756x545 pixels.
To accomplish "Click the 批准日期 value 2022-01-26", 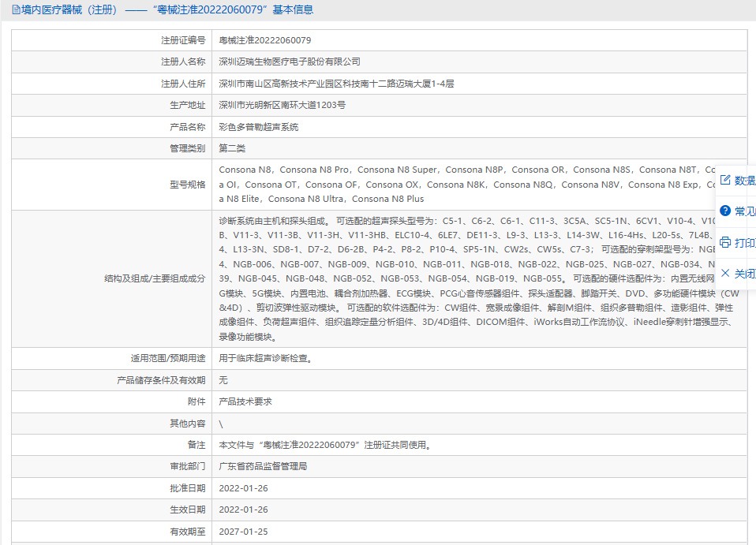I will click(x=243, y=489).
